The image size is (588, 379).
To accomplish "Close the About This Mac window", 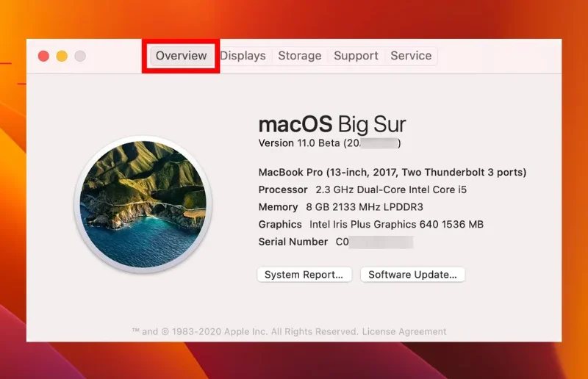I will pyautogui.click(x=43, y=57).
